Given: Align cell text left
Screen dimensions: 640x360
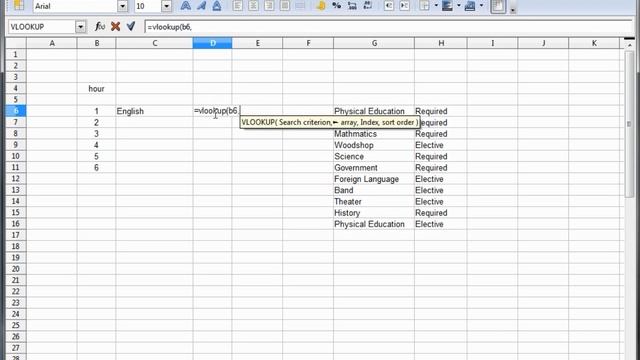Looking at the screenshot, I should [238, 6].
